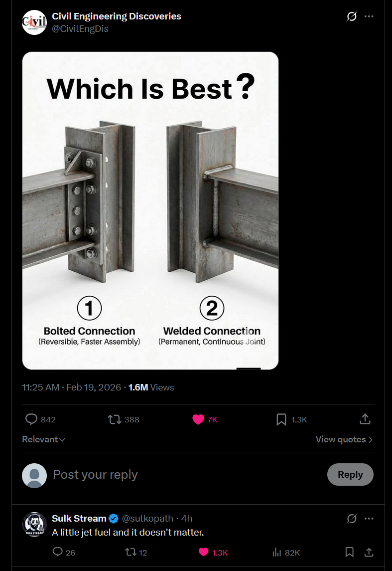Open the bolted vs welded image
Image resolution: width=392 pixels, height=571 pixels.
[x=150, y=210]
